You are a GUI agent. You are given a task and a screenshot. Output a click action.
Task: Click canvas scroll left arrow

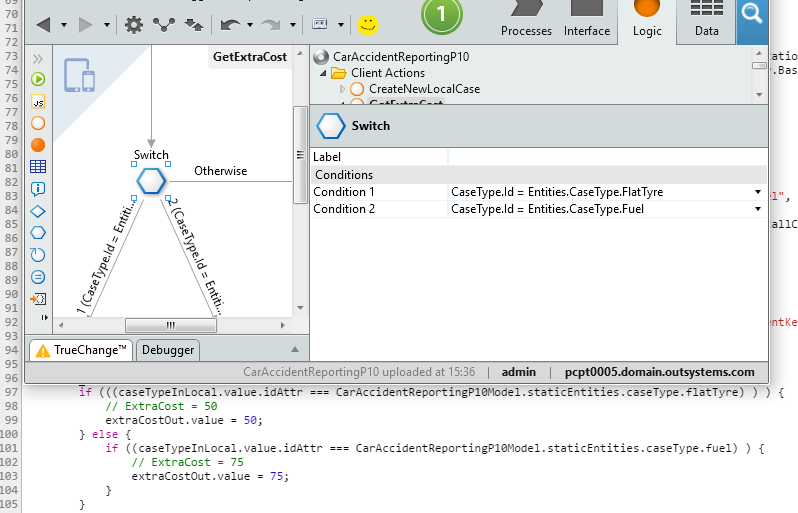tap(61, 325)
